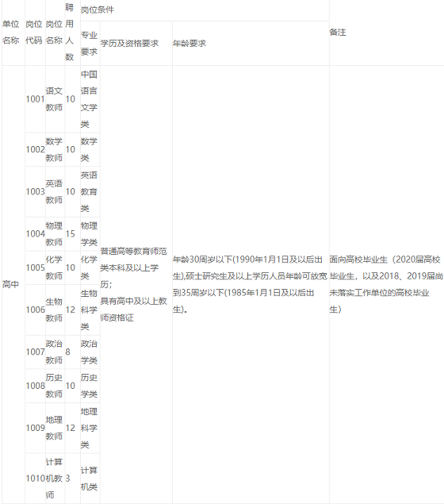This screenshot has width=444, height=504.
Task: Select the 数学教师 cell
Action: pos(54,149)
